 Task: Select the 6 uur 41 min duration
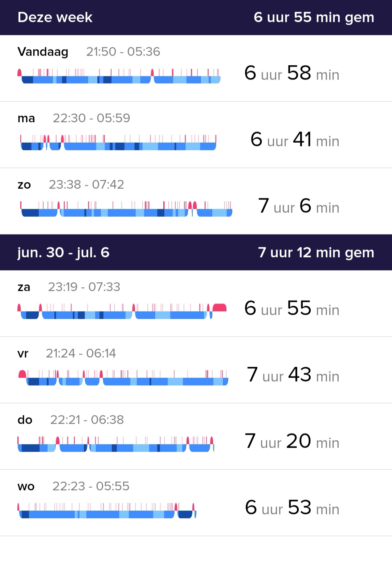coord(295,140)
